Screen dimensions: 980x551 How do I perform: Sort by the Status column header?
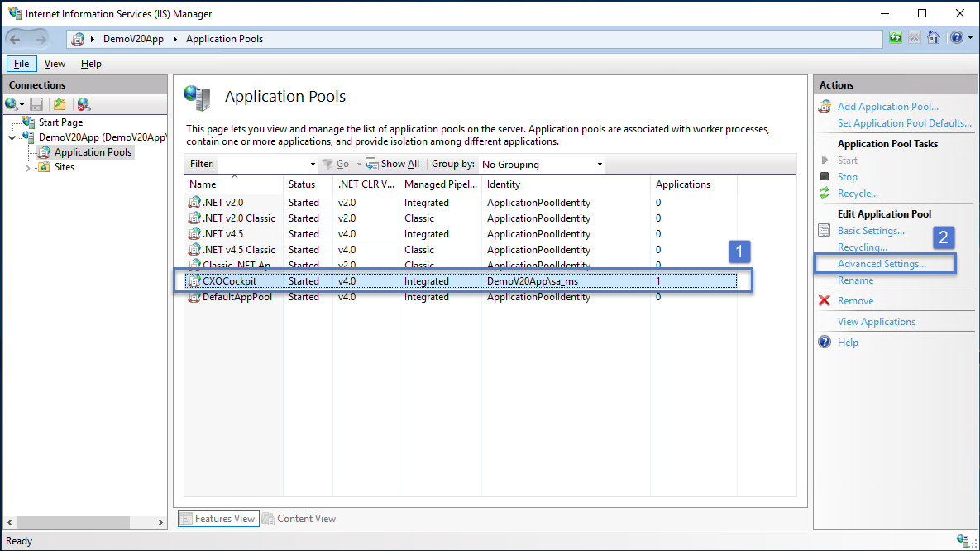click(x=308, y=184)
